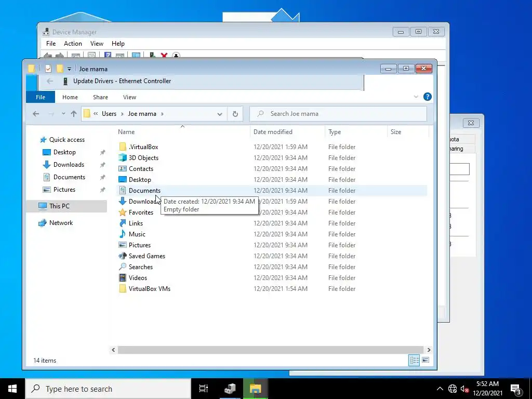
Task: Select the VirtualBox VMs folder icon
Action: coord(123,289)
